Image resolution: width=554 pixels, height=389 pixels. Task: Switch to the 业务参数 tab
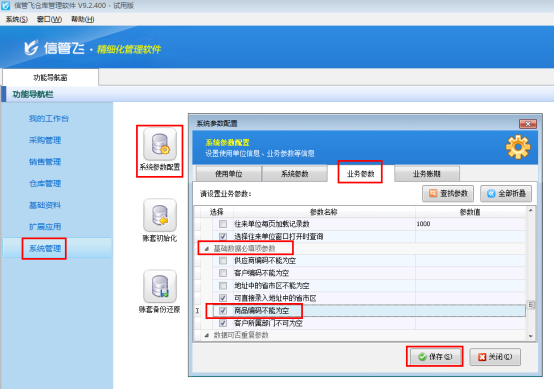tap(360, 173)
